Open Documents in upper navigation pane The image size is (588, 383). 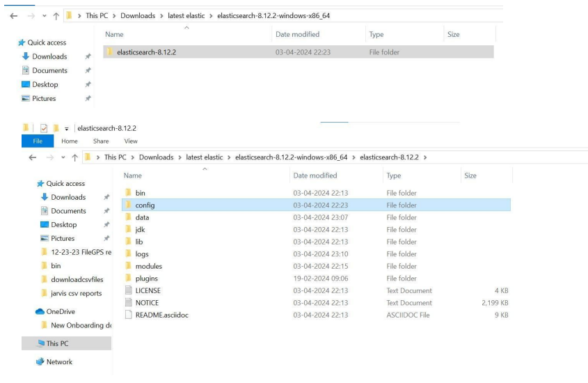pyautogui.click(x=45, y=70)
